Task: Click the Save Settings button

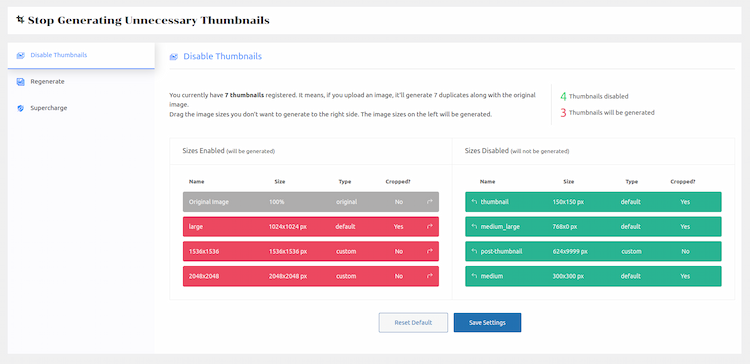Action: tap(487, 322)
